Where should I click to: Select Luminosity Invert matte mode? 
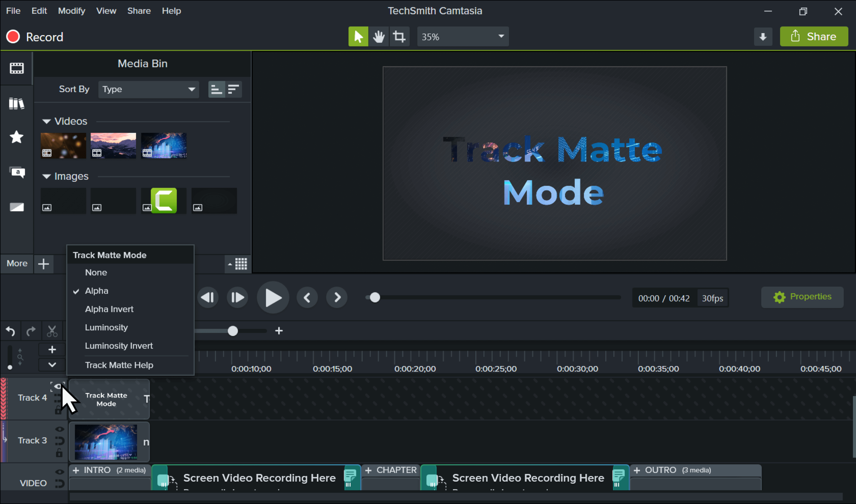118,346
